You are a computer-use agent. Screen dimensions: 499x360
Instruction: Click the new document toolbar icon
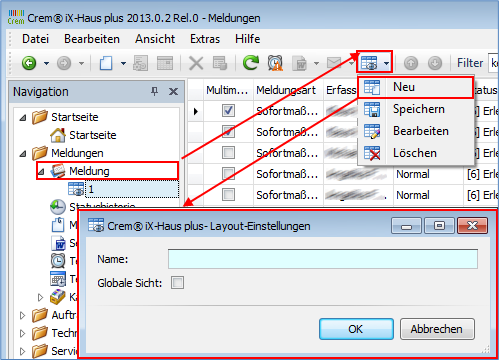tap(106, 63)
